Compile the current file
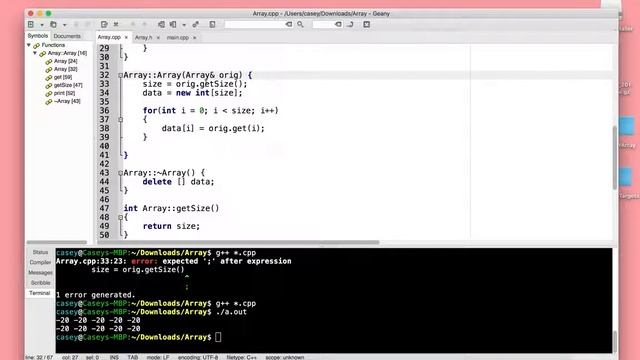 [162, 24]
